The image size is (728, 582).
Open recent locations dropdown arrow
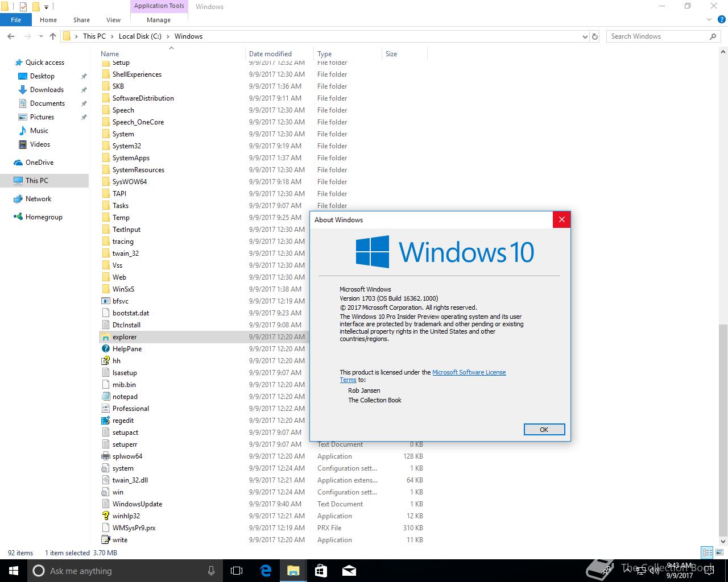[x=42, y=36]
